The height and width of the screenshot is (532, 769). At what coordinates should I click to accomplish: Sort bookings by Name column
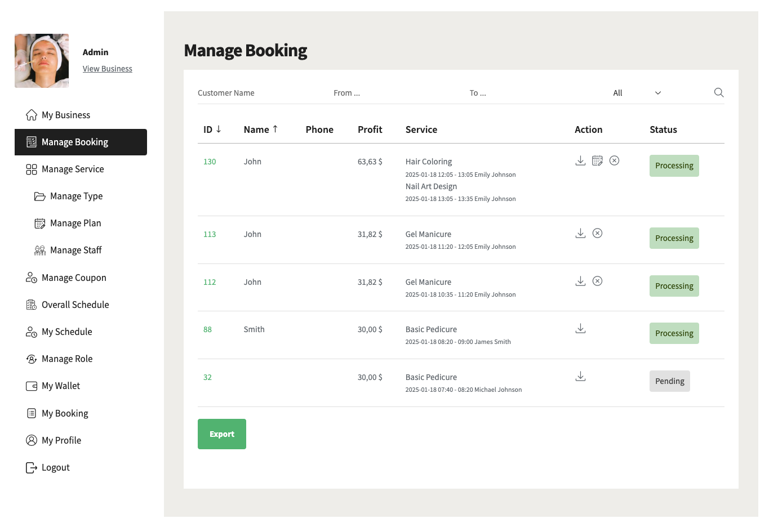click(x=260, y=129)
